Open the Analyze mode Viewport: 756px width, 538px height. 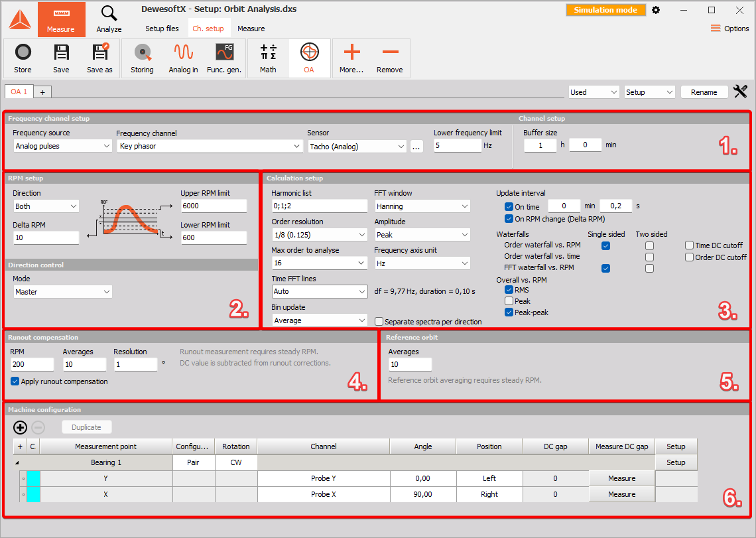click(x=109, y=19)
